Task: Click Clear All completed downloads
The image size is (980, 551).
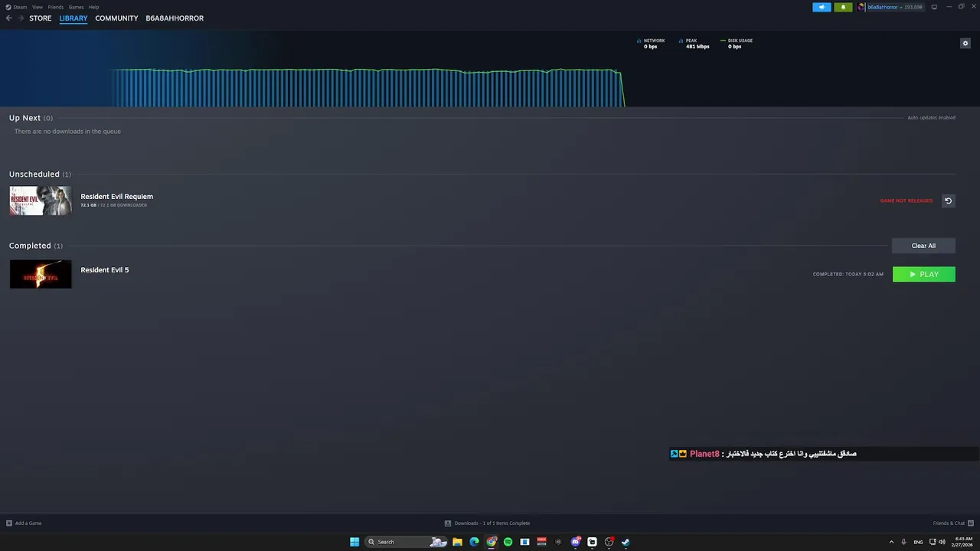Action: 923,246
